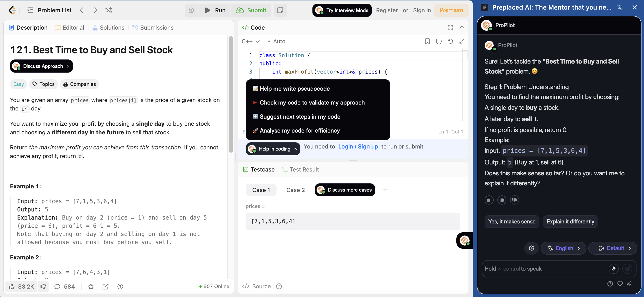The width and height of the screenshot is (644, 297).
Task: Pick a random problem with shuffle icon
Action: pyautogui.click(x=108, y=10)
